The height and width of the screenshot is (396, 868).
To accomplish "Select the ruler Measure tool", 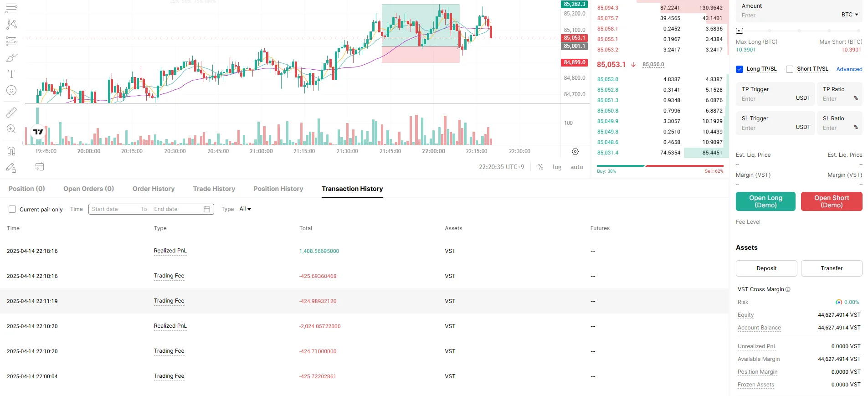I will (11, 112).
